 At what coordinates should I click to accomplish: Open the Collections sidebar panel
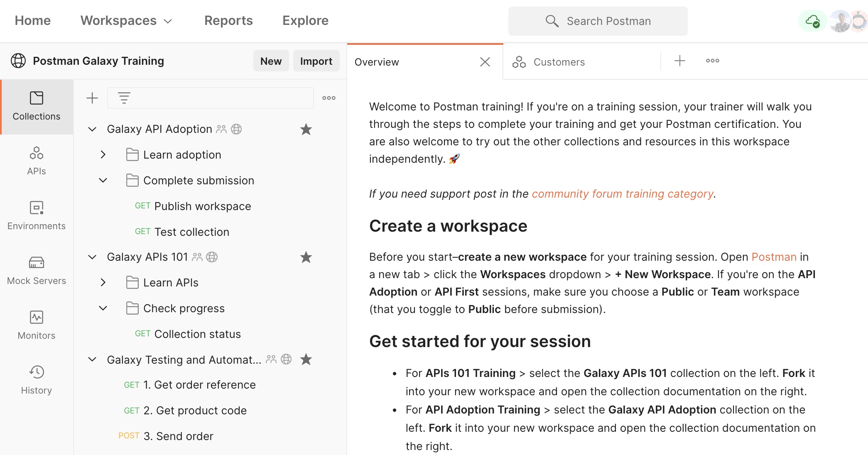point(37,107)
